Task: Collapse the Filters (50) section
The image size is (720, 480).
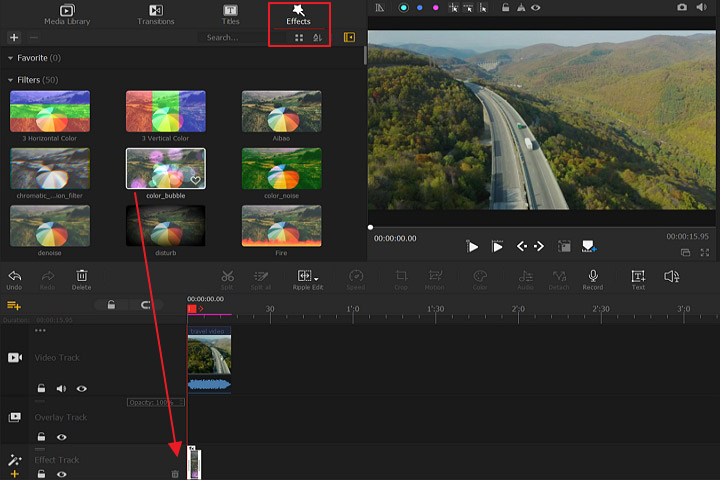Action: (x=10, y=80)
